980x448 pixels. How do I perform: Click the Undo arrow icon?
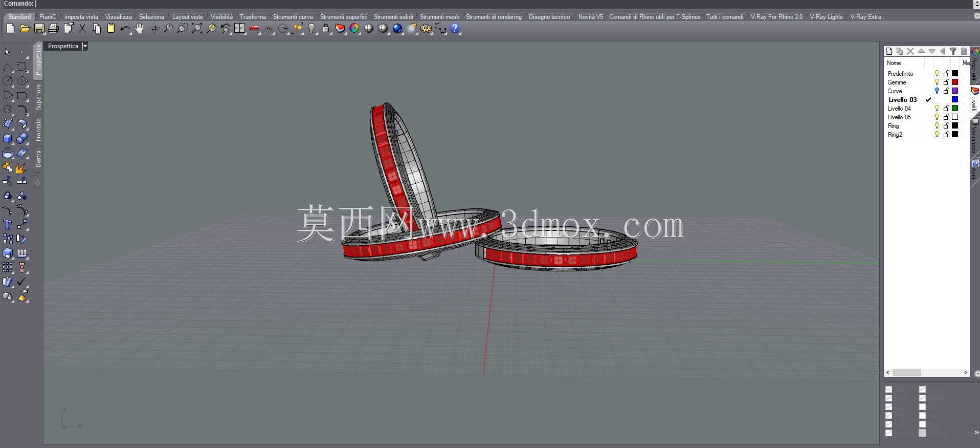coord(125,29)
